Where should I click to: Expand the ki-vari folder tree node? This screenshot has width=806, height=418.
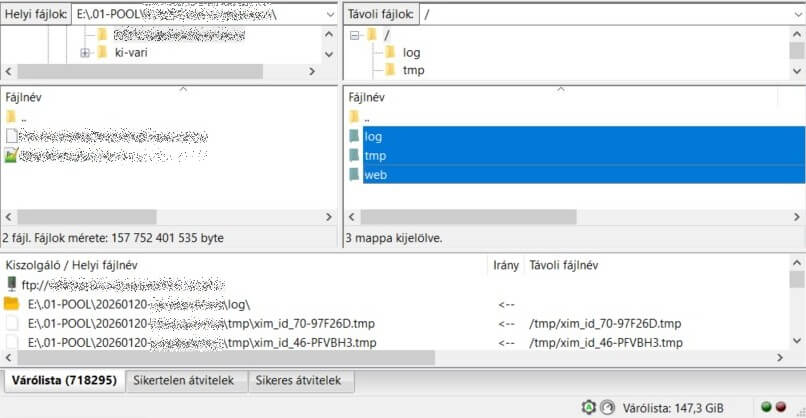click(x=84, y=53)
